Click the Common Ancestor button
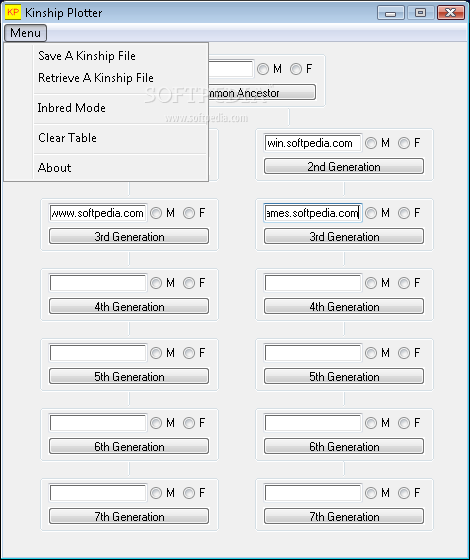 [x=262, y=92]
